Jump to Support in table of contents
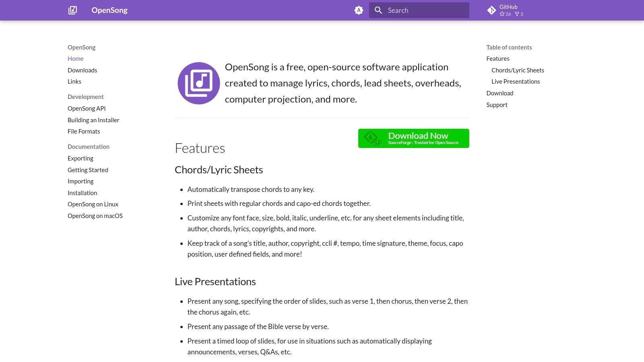 pyautogui.click(x=497, y=105)
